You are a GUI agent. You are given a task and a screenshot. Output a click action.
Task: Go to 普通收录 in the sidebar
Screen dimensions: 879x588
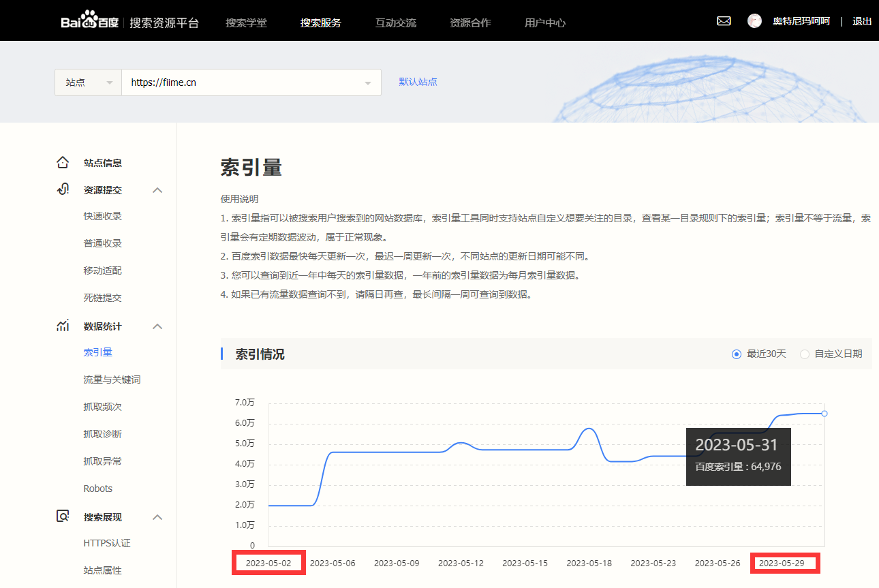pos(103,243)
